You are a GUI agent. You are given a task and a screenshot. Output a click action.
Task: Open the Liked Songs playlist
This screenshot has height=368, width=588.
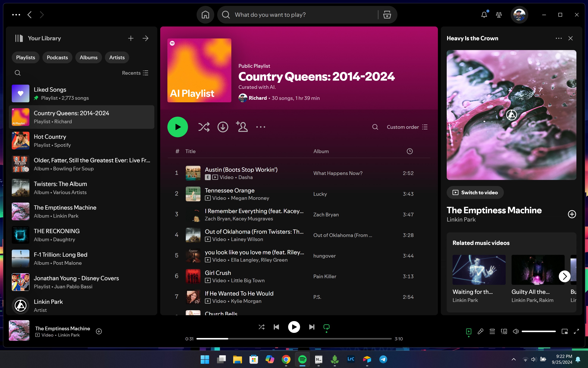tap(82, 93)
